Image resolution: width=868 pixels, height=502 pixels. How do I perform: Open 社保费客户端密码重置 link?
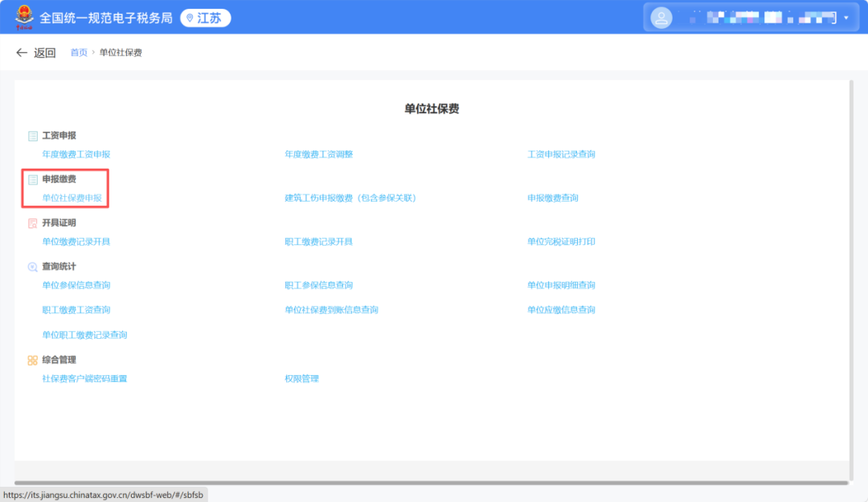point(84,379)
